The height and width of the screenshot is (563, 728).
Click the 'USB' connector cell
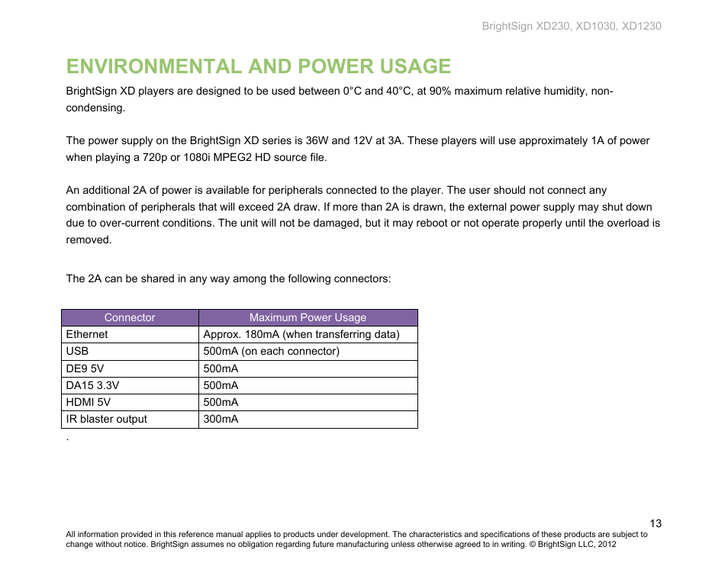(x=130, y=352)
